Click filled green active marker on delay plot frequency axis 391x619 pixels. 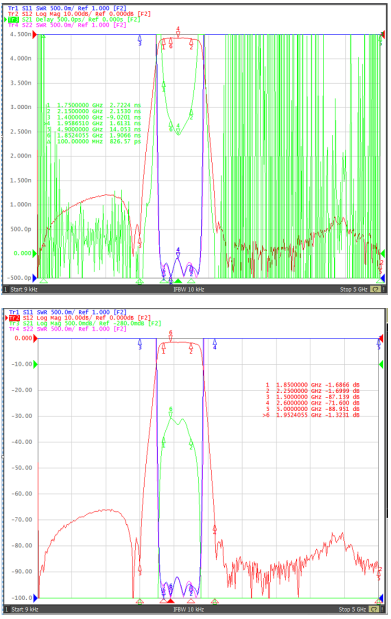(x=178, y=281)
